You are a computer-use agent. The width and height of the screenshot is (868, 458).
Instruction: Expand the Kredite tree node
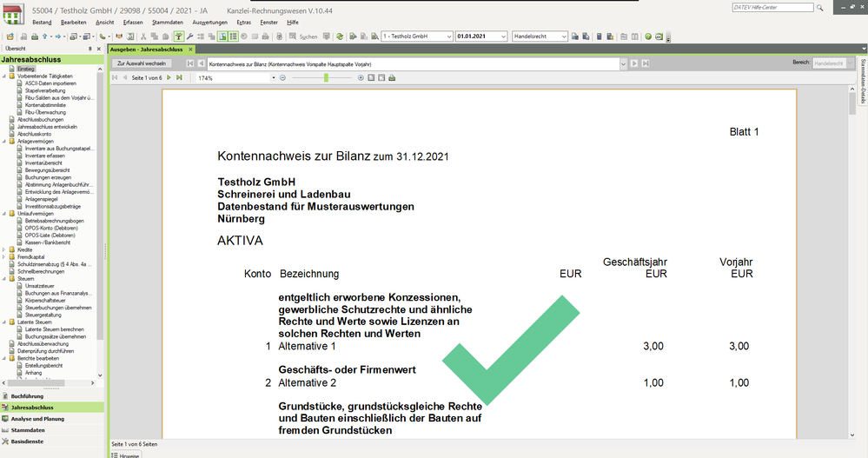(x=4, y=249)
